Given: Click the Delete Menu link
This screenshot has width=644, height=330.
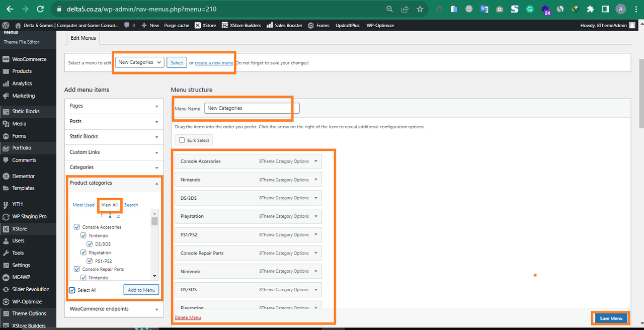Looking at the screenshot, I should (x=188, y=317).
